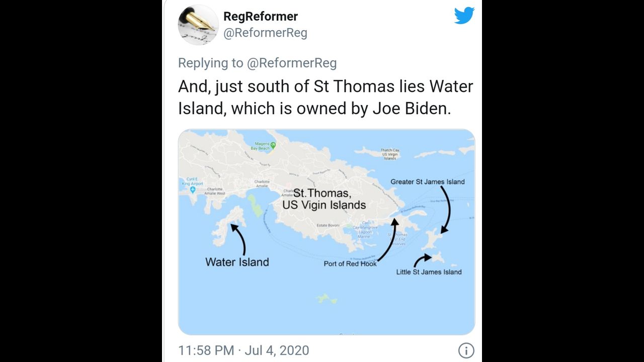Click the Cyril E. King Airport marker

pyautogui.click(x=193, y=190)
